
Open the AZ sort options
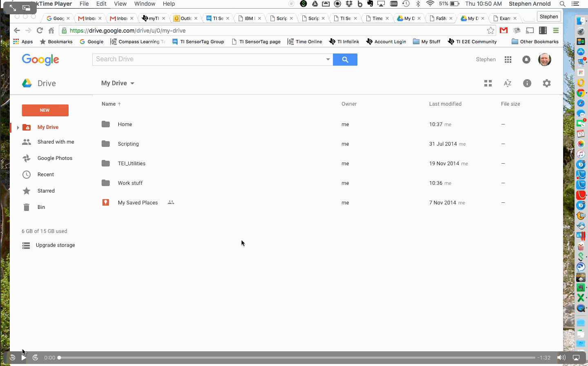pos(507,83)
